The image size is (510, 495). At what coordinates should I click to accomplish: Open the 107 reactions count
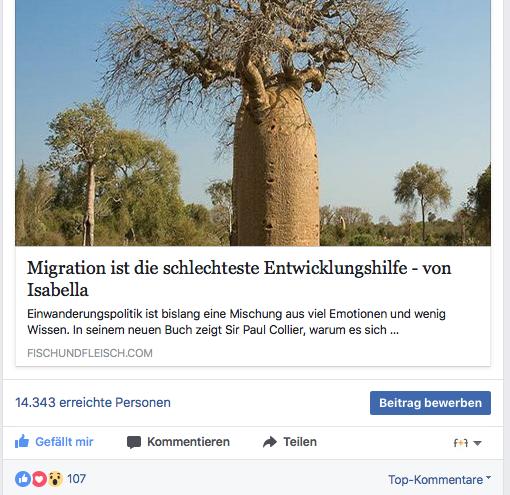pos(76,479)
